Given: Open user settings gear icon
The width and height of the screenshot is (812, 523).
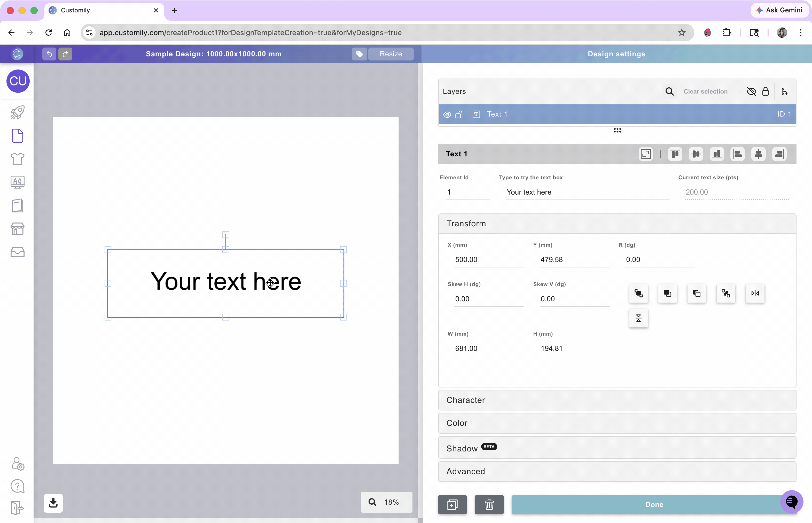Looking at the screenshot, I should tap(18, 464).
